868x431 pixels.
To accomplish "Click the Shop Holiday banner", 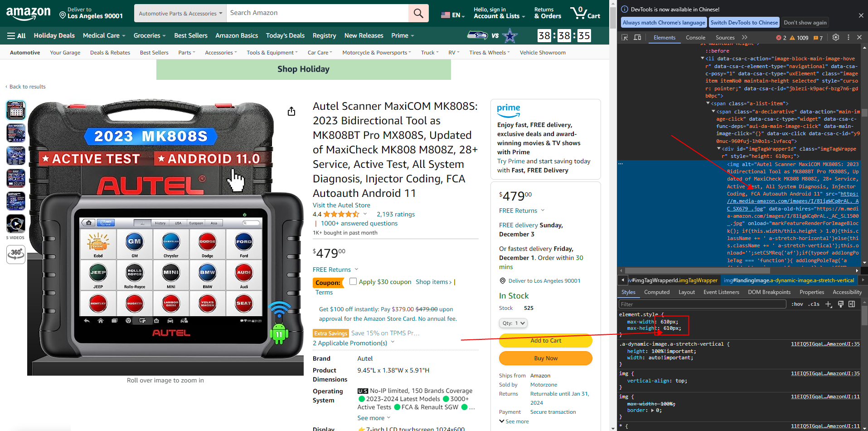I will coord(303,69).
